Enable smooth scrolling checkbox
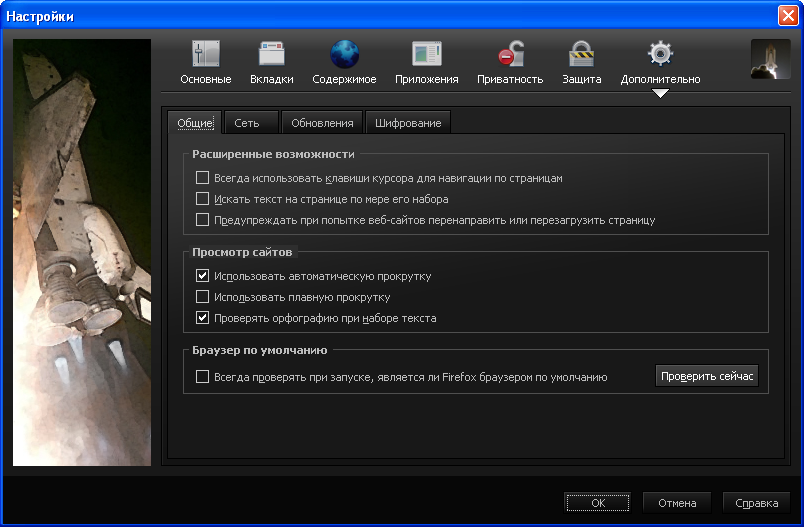Viewport: 804px width, 527px height. (x=203, y=297)
